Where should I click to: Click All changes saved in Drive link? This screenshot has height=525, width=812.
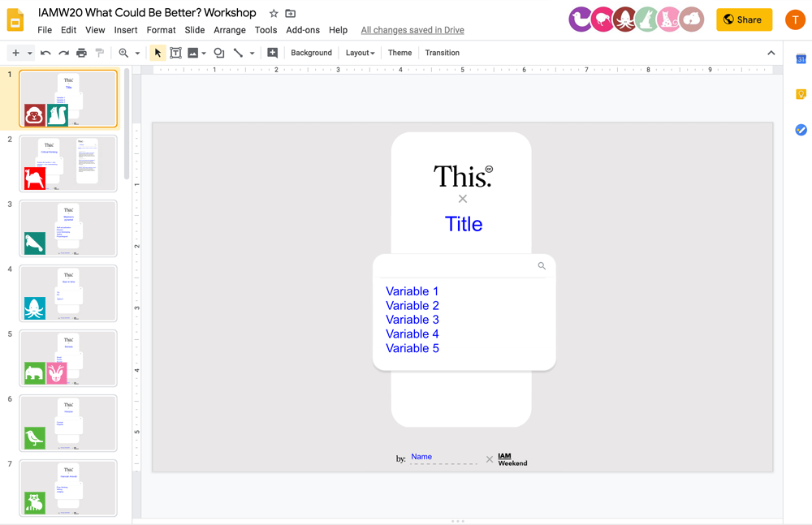412,30
